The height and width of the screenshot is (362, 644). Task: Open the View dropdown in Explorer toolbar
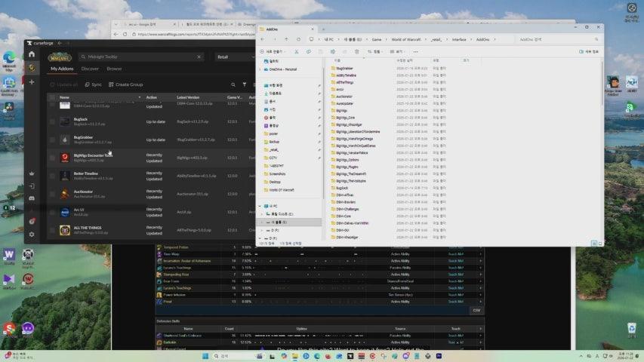(396, 52)
